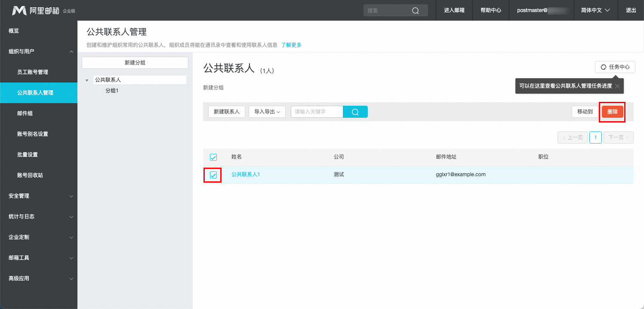Go to previous page (上一页)
The image size is (644, 309).
[572, 138]
